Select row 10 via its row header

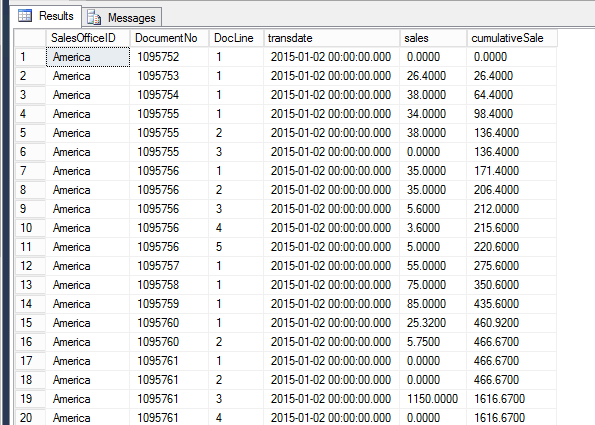tap(30, 228)
